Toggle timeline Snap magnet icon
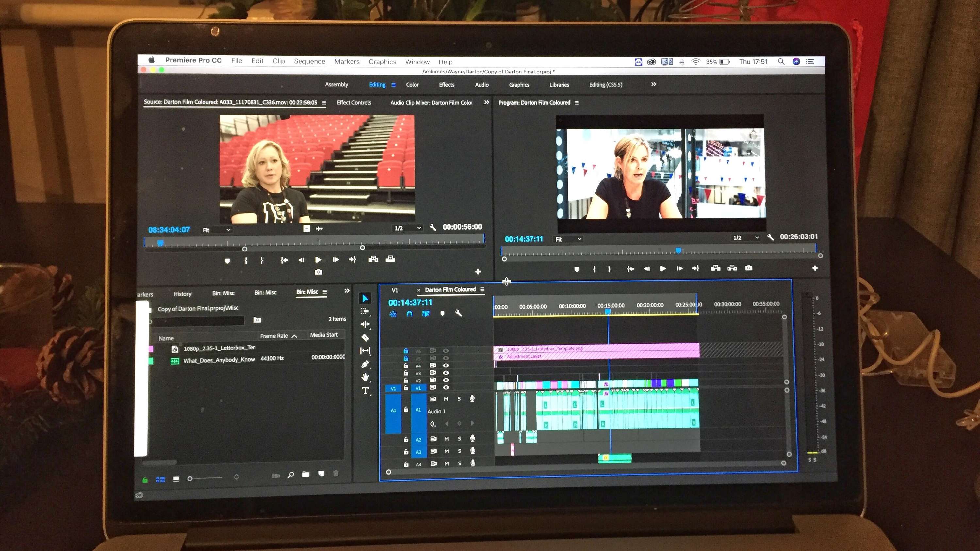This screenshot has width=980, height=551. [x=409, y=314]
